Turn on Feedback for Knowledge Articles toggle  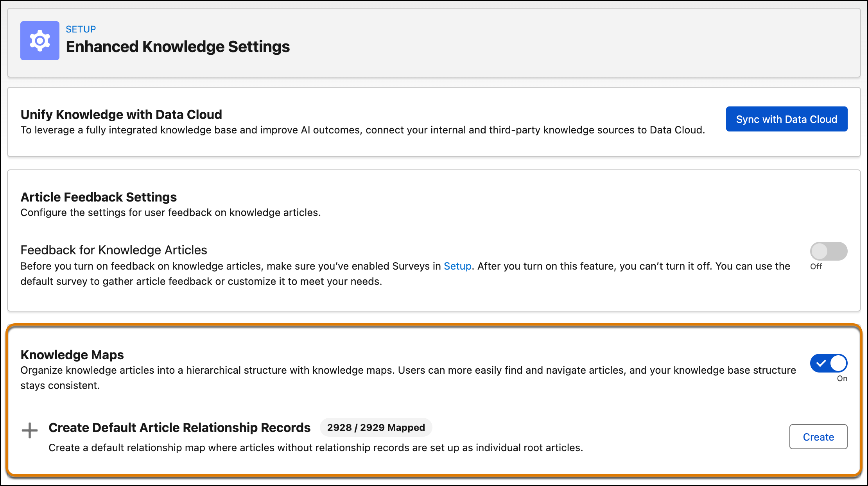pos(829,251)
